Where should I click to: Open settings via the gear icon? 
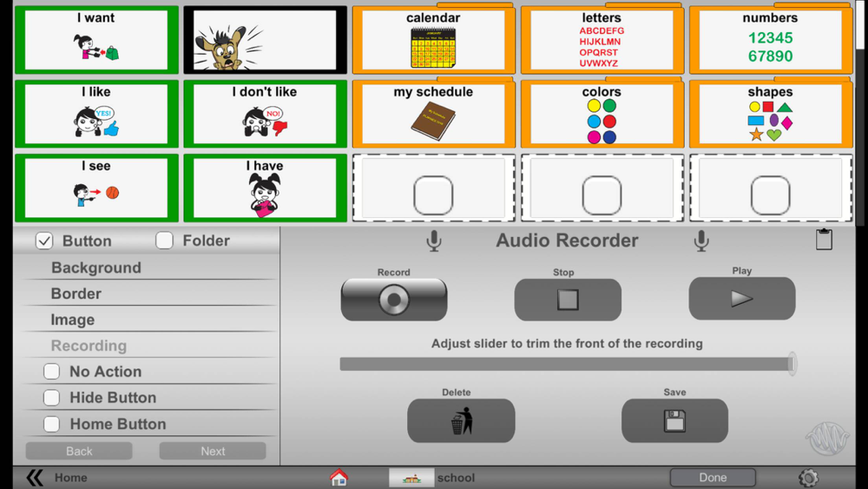tap(808, 478)
